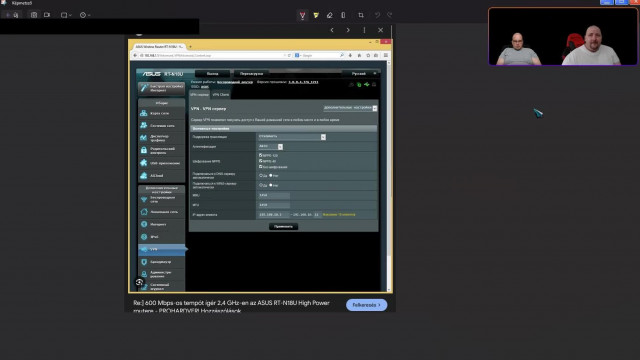
Task: Activate the image crop tool
Action: (x=361, y=16)
